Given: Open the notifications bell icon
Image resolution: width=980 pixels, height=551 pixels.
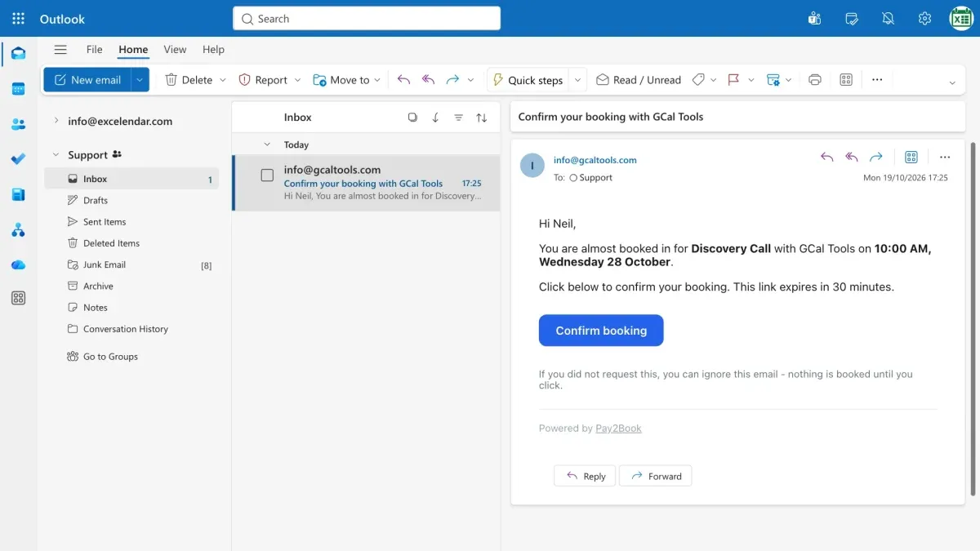Looking at the screenshot, I should pyautogui.click(x=888, y=19).
